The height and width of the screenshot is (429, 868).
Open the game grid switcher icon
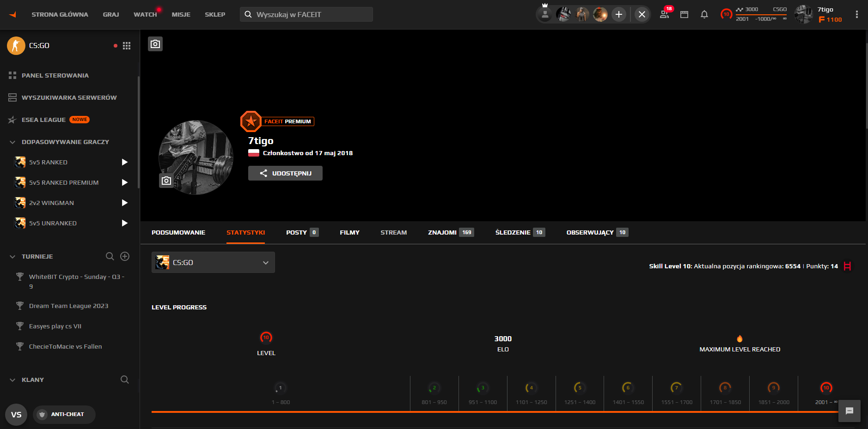pos(127,46)
